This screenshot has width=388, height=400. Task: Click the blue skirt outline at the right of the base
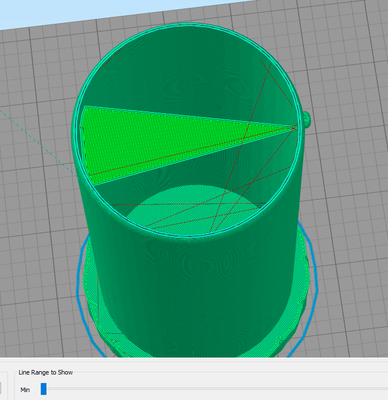312,283
